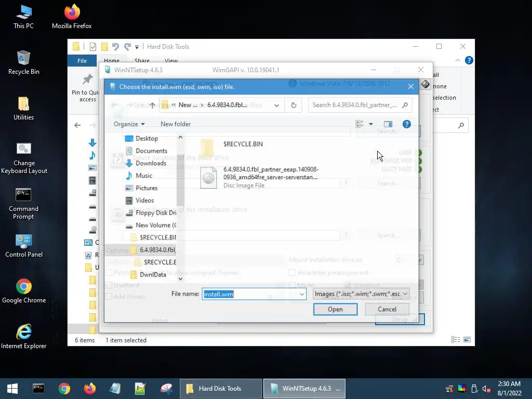Open Recycle Bin on desktop
Screen dimensions: 532x399
click(x=23, y=63)
